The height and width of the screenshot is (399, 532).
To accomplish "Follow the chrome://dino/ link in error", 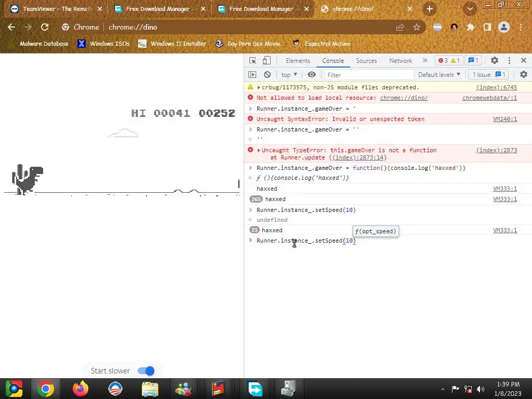I will 404,98.
